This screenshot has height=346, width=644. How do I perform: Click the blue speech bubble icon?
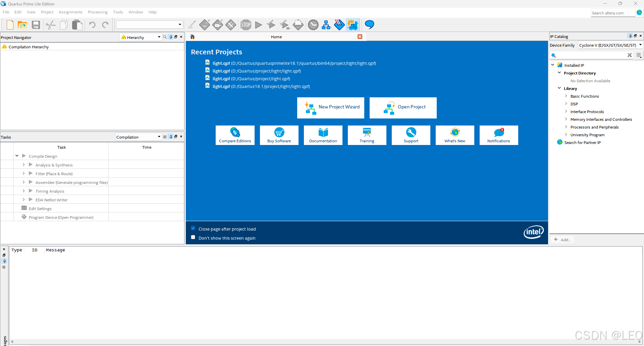pos(369,24)
